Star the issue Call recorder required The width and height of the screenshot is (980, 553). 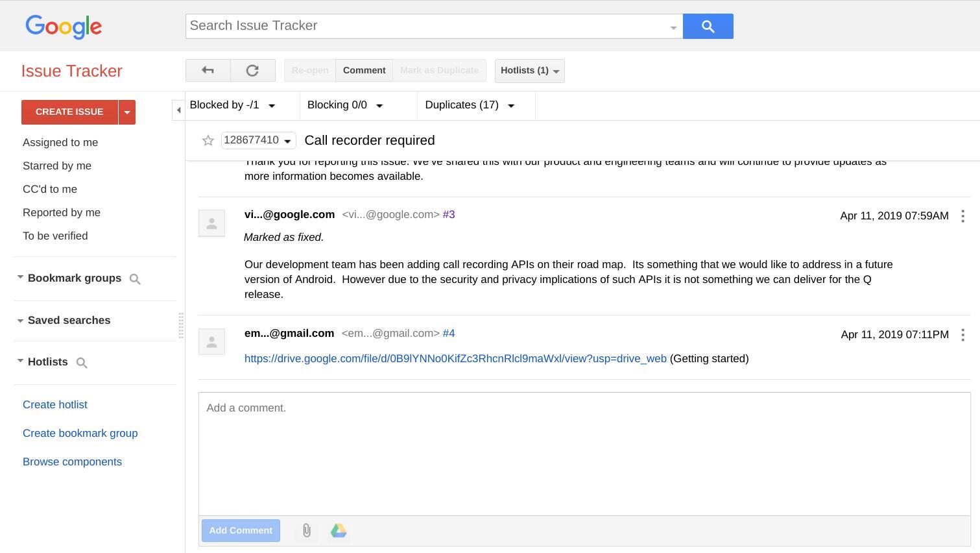[x=208, y=141]
